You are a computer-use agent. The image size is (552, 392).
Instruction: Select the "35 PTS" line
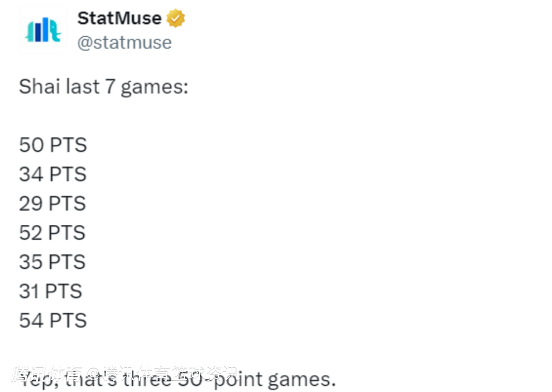click(53, 262)
